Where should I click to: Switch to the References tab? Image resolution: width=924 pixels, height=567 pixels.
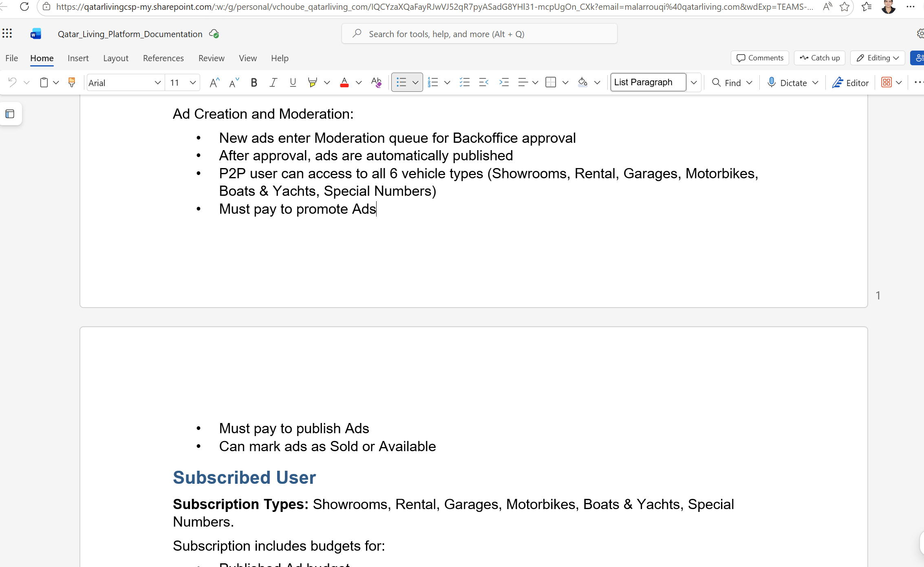(163, 58)
